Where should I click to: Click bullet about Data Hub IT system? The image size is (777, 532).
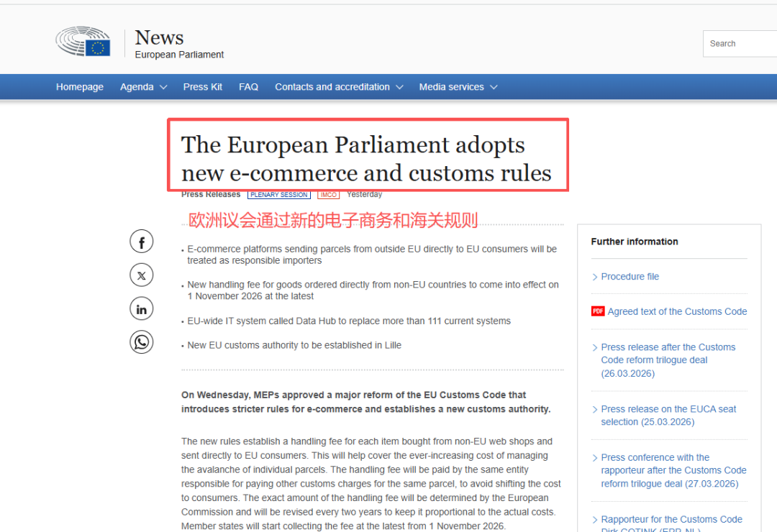tap(349, 321)
